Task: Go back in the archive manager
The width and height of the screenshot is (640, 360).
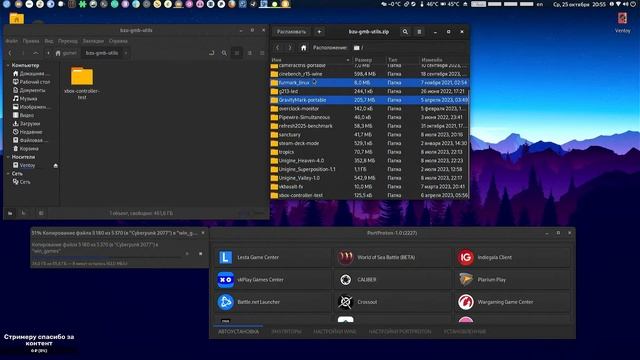Action: 278,48
